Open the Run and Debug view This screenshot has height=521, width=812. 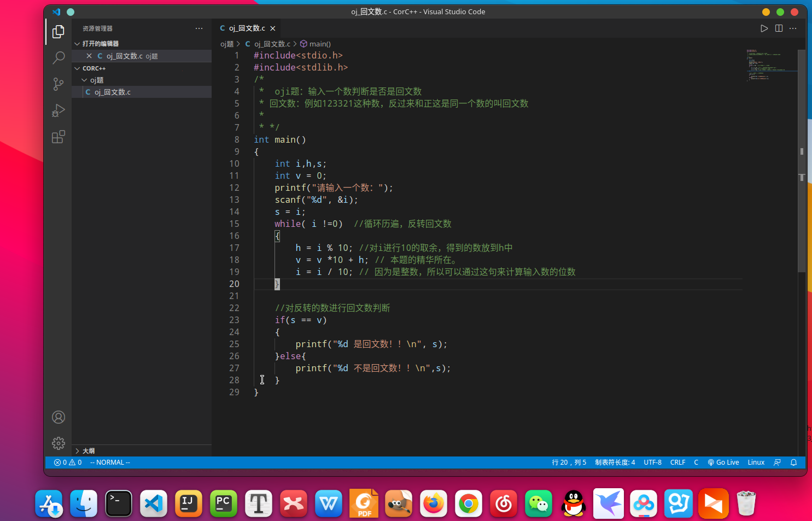pos(59,110)
